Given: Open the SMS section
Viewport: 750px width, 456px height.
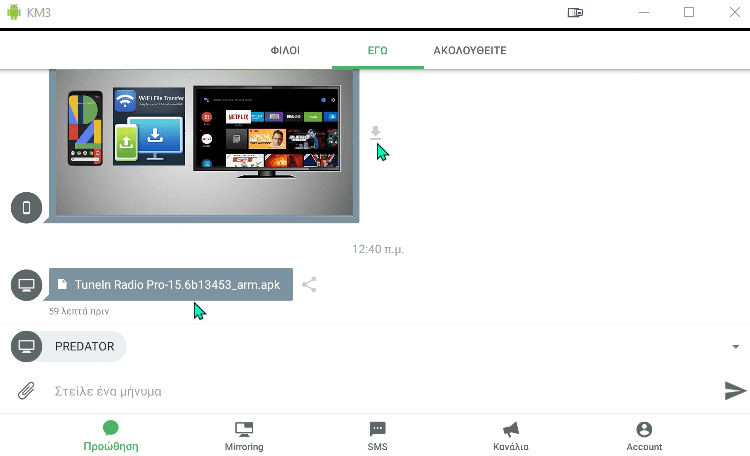Looking at the screenshot, I should point(377,436).
